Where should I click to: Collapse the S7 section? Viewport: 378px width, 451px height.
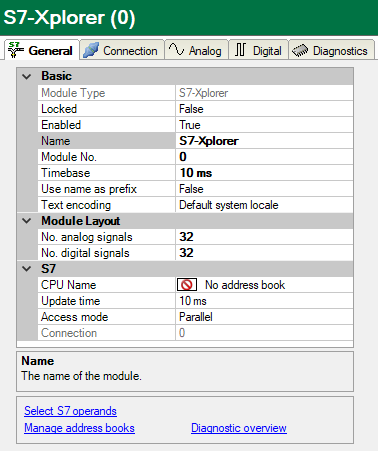27,269
